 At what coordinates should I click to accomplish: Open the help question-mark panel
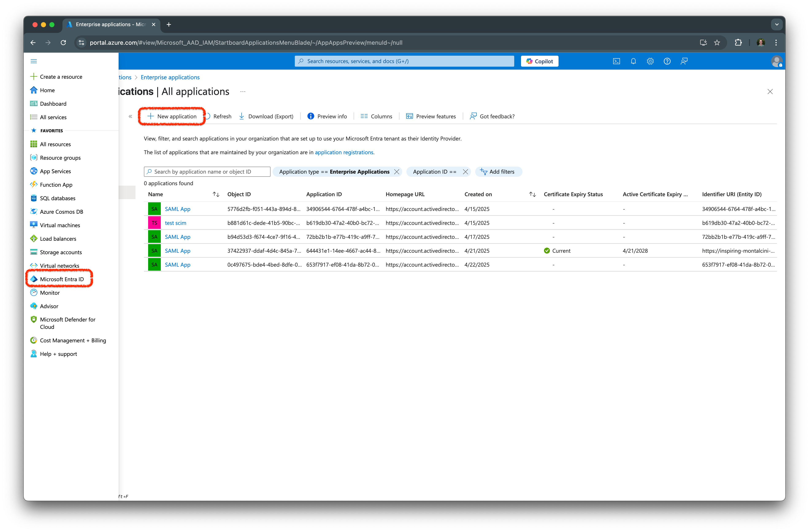coord(667,61)
